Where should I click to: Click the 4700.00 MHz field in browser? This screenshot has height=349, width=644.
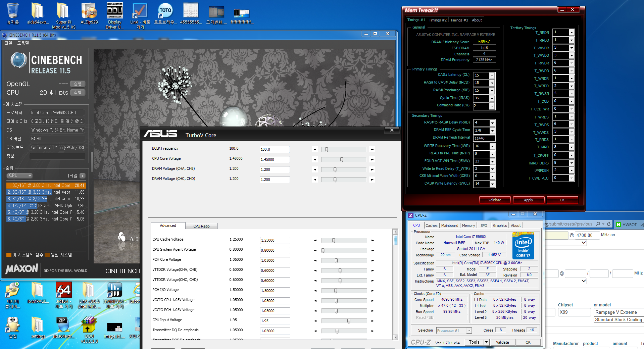587,236
